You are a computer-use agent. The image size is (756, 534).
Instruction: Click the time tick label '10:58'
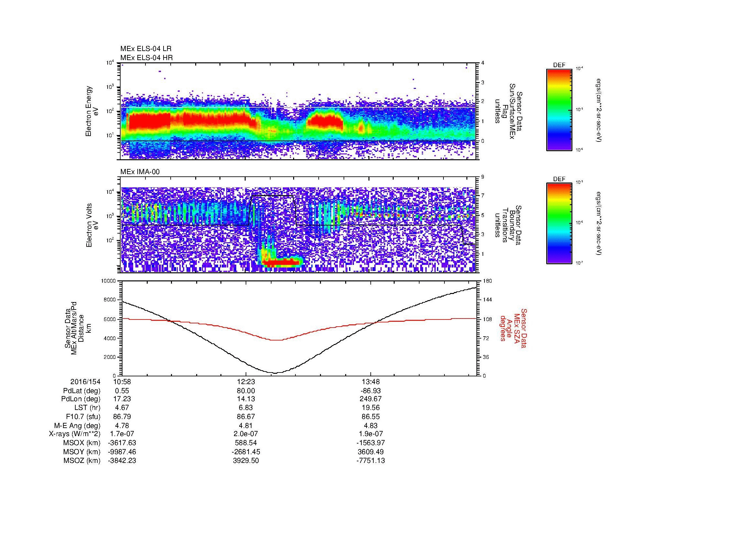[x=122, y=382]
